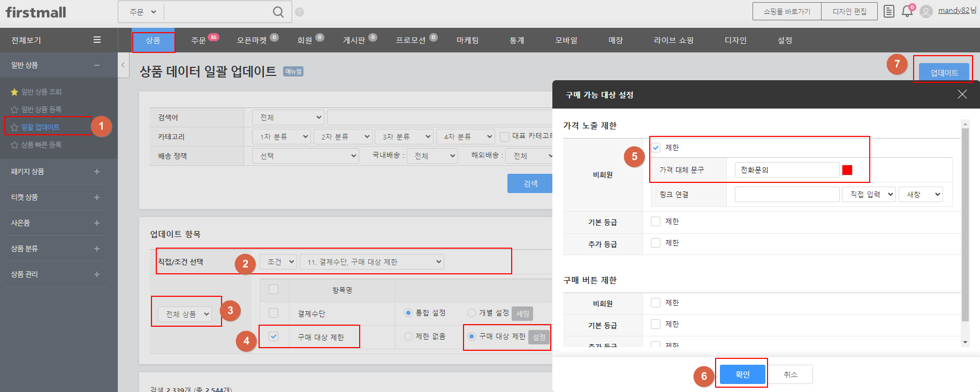Open the 검색어 전체 dropdown
980x392 pixels.
click(288, 117)
